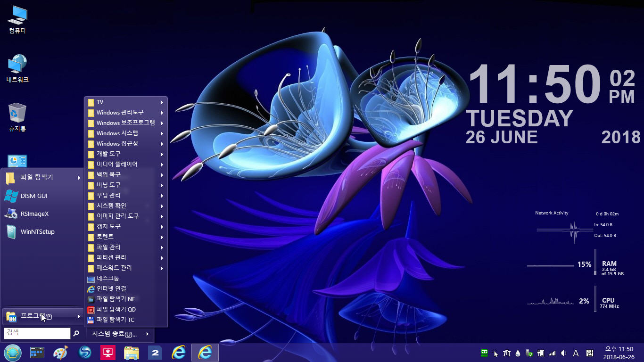This screenshot has height=362, width=644.
Task: Open the 시스템 확인 menu folder
Action: pos(125,206)
